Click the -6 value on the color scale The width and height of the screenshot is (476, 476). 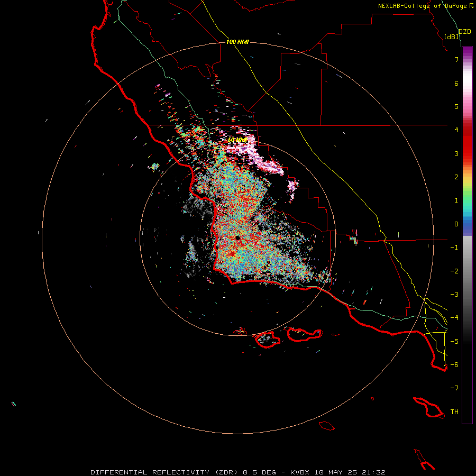click(x=454, y=365)
